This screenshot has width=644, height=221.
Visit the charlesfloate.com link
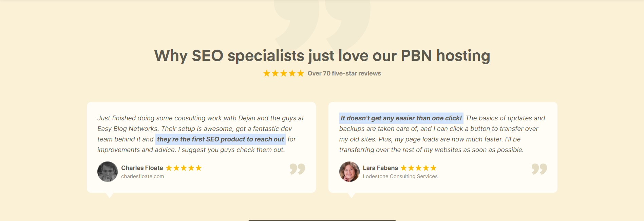pos(143,176)
